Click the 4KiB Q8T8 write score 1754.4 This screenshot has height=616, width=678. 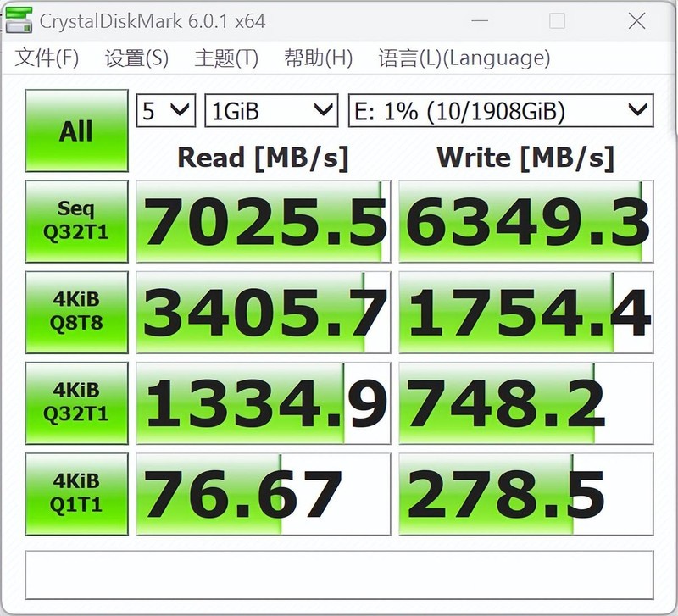[x=525, y=310]
